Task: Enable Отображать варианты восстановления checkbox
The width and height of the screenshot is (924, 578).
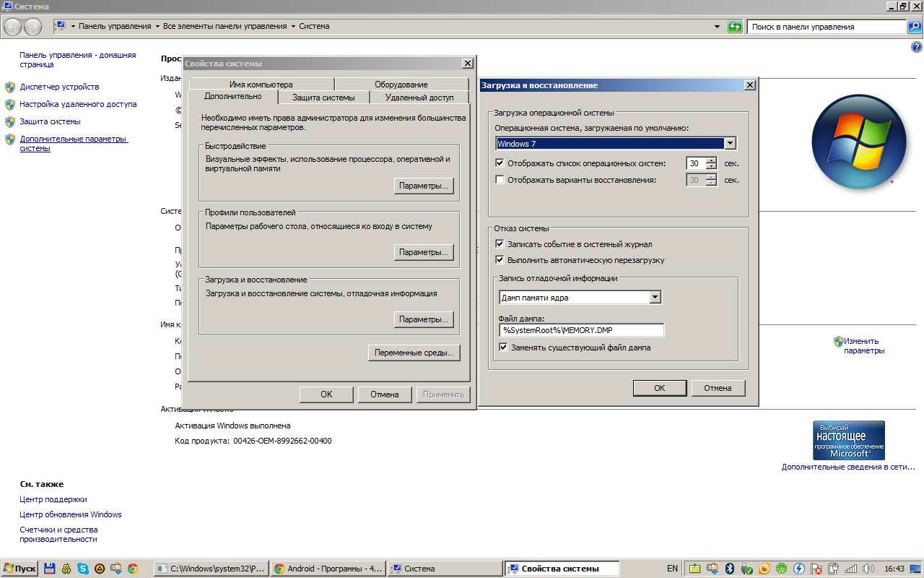Action: [x=500, y=180]
